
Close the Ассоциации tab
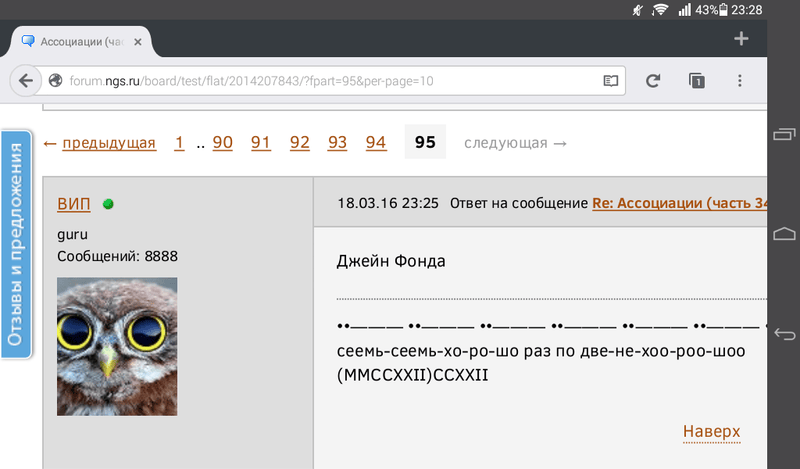[x=138, y=42]
